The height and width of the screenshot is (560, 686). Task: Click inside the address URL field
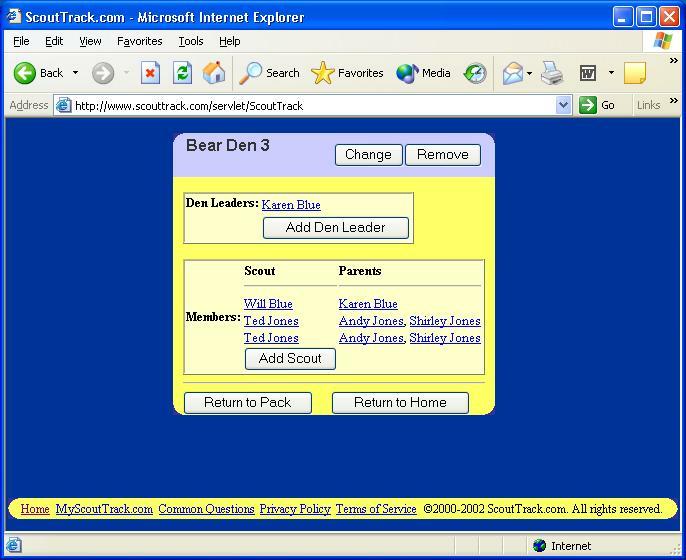(x=313, y=105)
